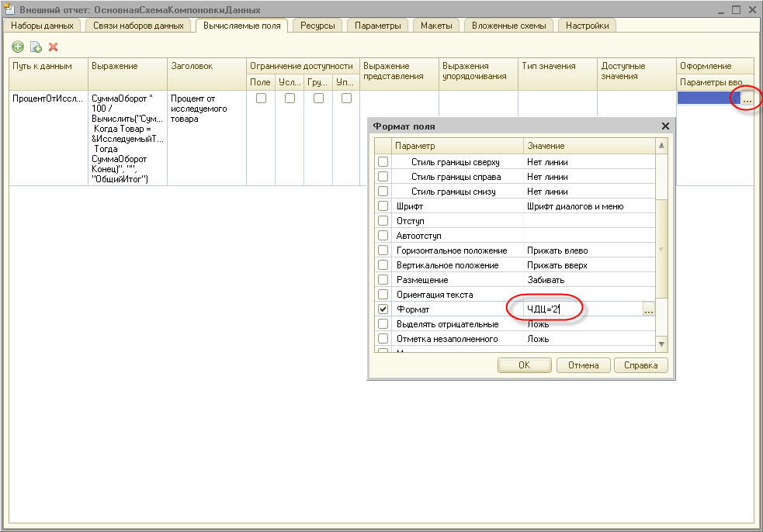Close the Формат поля dialog with X
The image size is (763, 532).
[664, 126]
